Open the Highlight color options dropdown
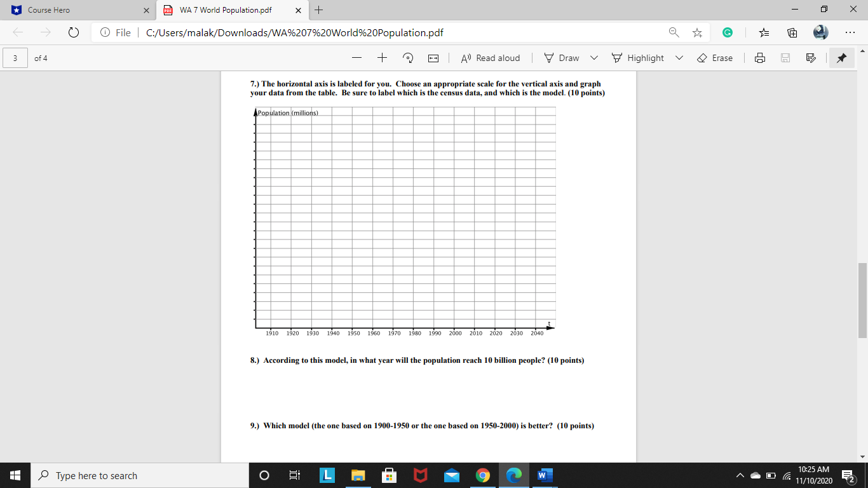The image size is (868, 488). coord(679,58)
